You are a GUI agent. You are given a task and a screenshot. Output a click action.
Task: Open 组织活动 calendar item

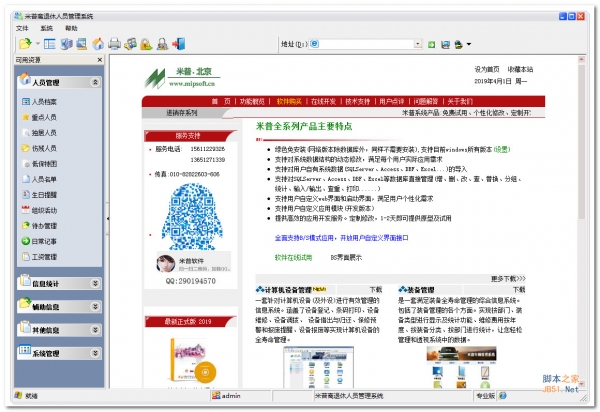click(39, 210)
